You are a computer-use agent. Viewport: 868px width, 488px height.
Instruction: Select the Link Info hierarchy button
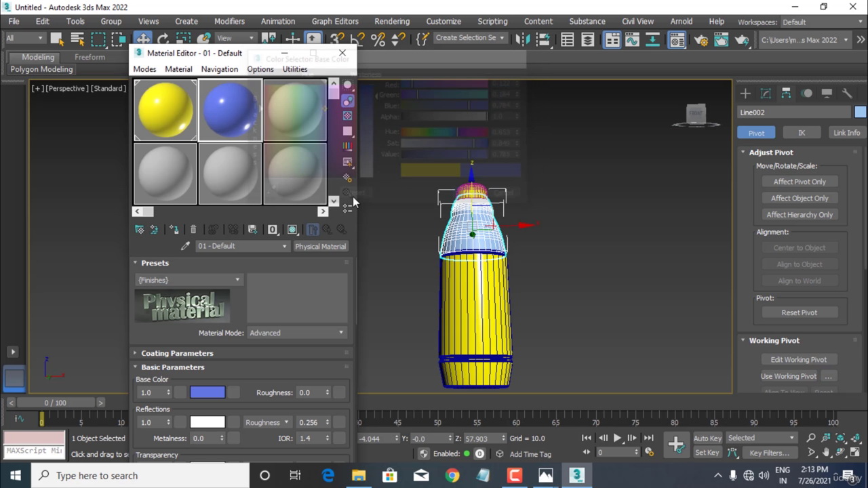point(846,133)
